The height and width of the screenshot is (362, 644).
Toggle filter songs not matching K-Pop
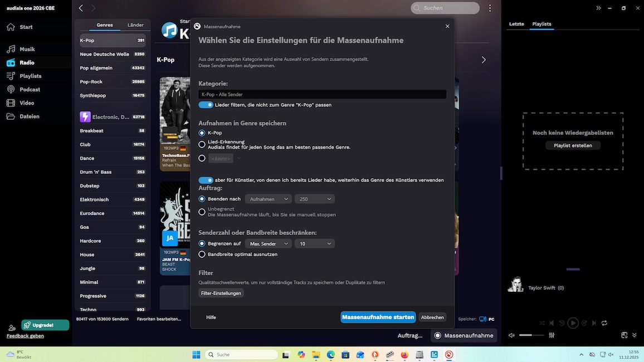(x=206, y=105)
